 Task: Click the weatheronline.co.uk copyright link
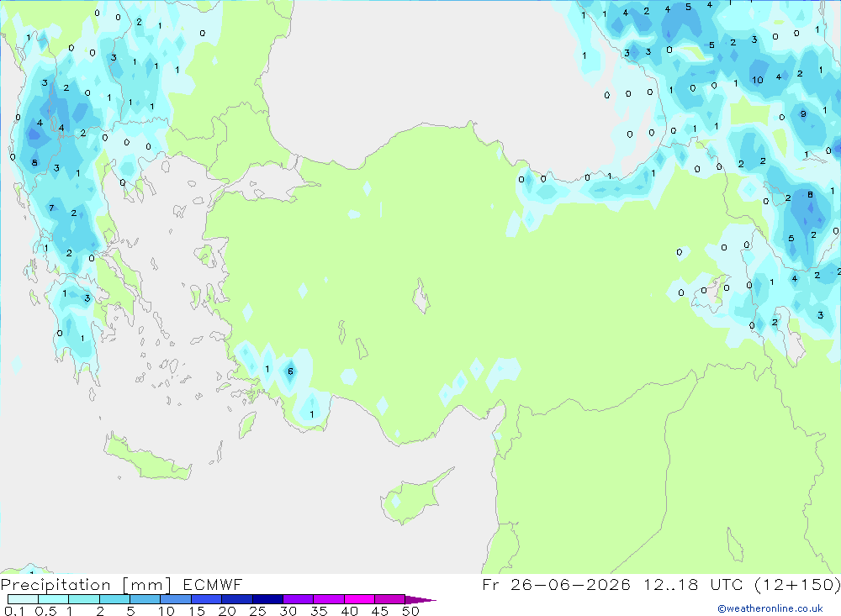coord(770,608)
